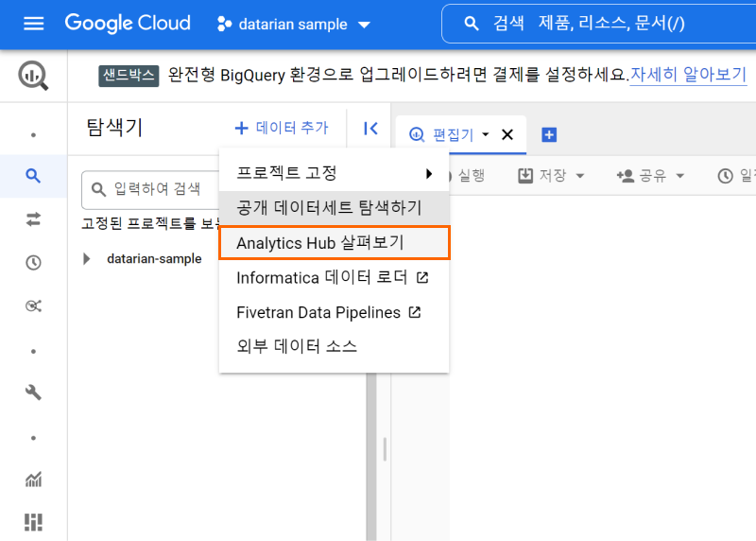Click the 샌드박스 badge
The image size is (756, 541).
tap(129, 76)
